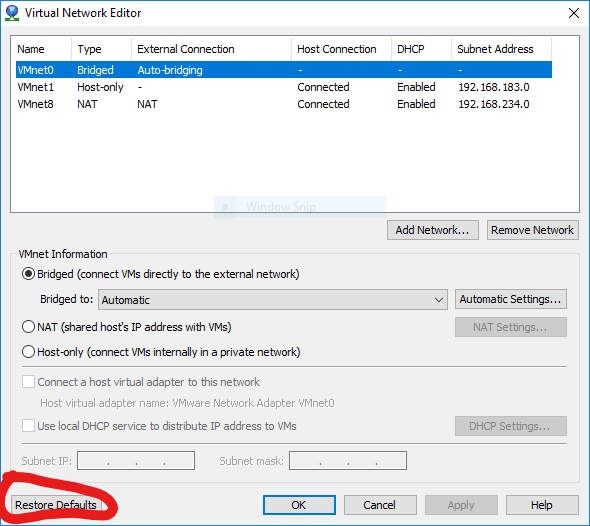Click the External Connection column header
Screen dimensions: 590x526
click(x=211, y=49)
